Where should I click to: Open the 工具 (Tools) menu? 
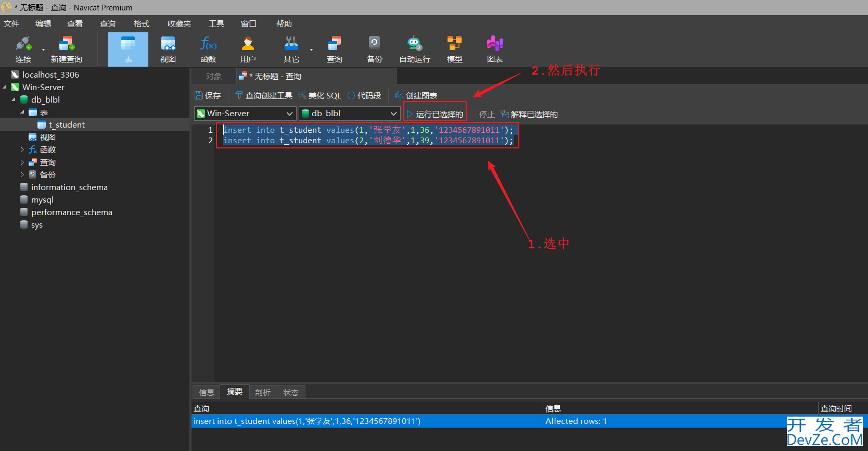pos(216,23)
